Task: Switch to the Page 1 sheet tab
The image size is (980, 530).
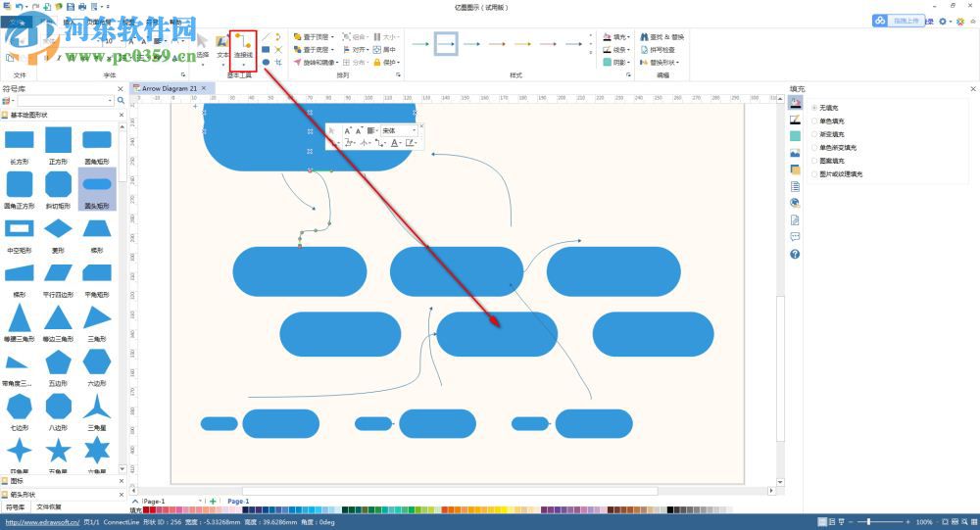Action: [238, 502]
